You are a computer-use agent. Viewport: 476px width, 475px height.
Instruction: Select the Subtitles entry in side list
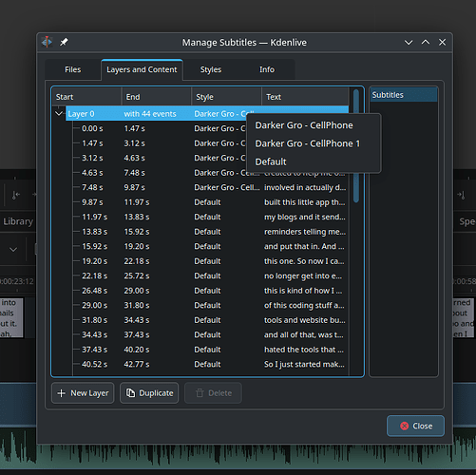click(404, 95)
